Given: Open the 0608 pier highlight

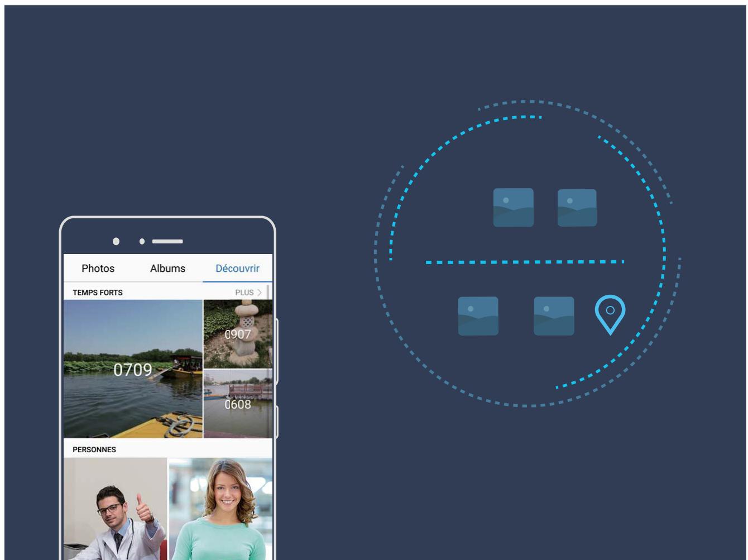Looking at the screenshot, I should tap(238, 404).
